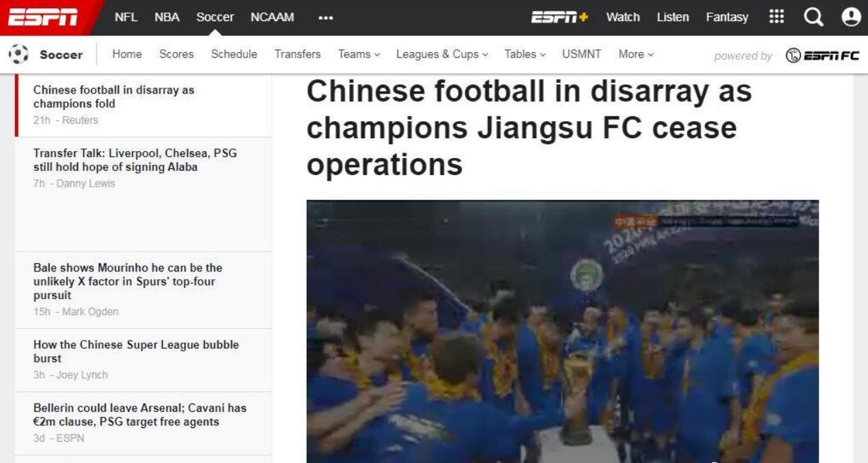
Task: Open search with the magnifier icon
Action: pos(813,16)
